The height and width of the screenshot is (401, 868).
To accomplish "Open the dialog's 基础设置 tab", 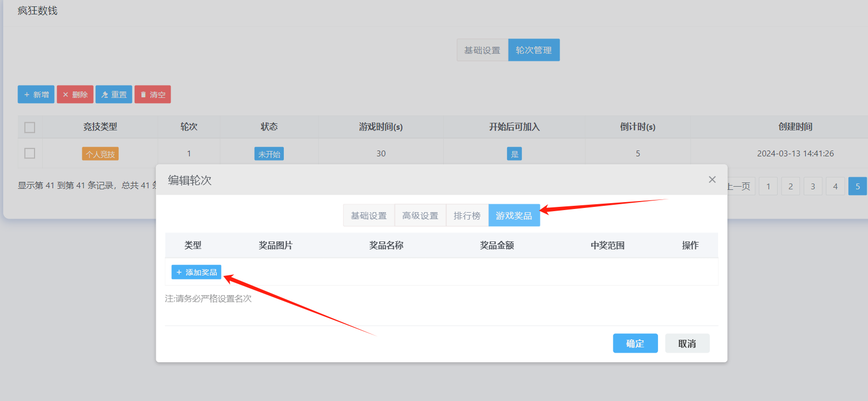I will [x=369, y=215].
